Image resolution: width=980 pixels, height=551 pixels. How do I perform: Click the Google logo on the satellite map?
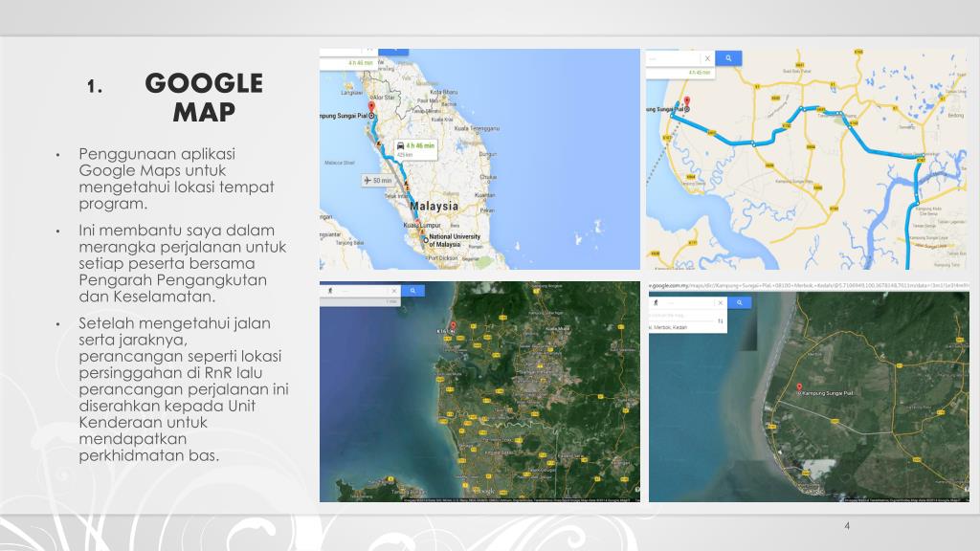pyautogui.click(x=484, y=492)
